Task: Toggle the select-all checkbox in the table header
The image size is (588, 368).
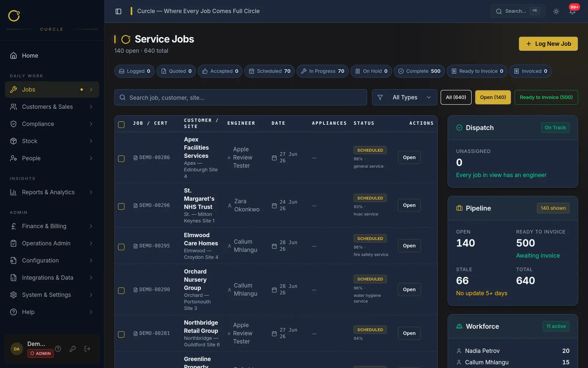Action: click(x=121, y=125)
